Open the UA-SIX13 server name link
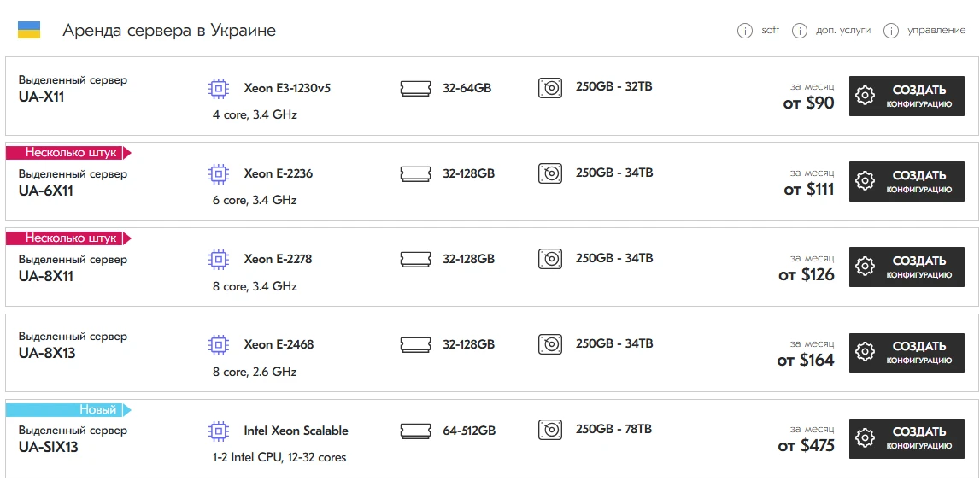Image resolution: width=980 pixels, height=487 pixels. [x=49, y=446]
